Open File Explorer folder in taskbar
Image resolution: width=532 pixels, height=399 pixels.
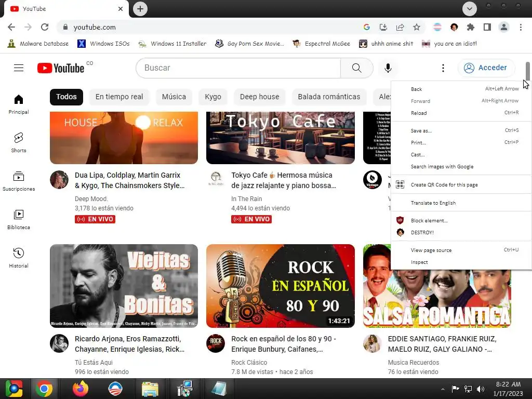[x=150, y=389]
